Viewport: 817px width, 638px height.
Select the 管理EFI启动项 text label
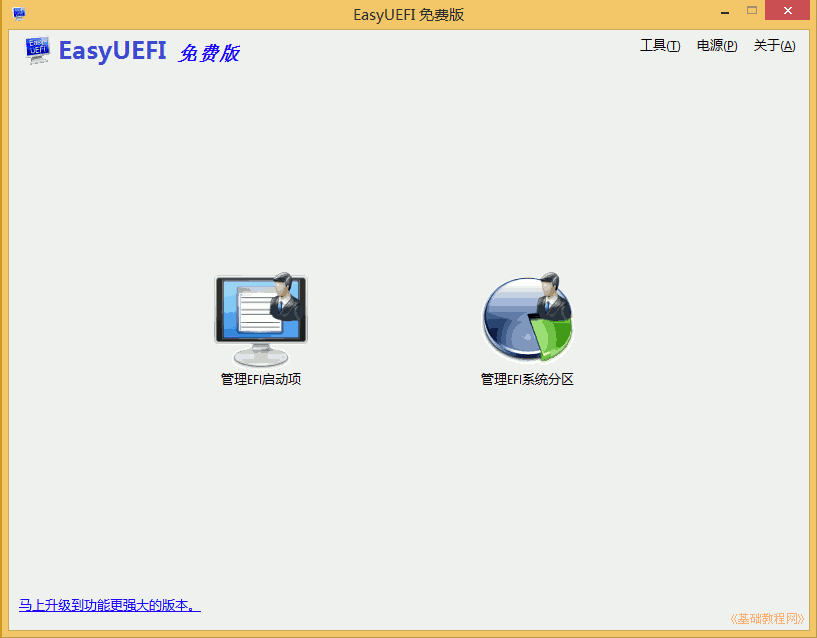(x=260, y=379)
